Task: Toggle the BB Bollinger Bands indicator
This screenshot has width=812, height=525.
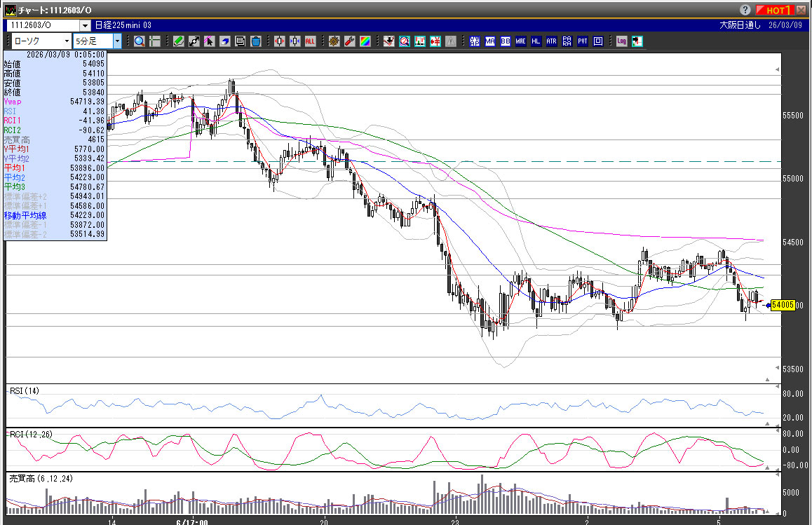Action: pos(506,41)
